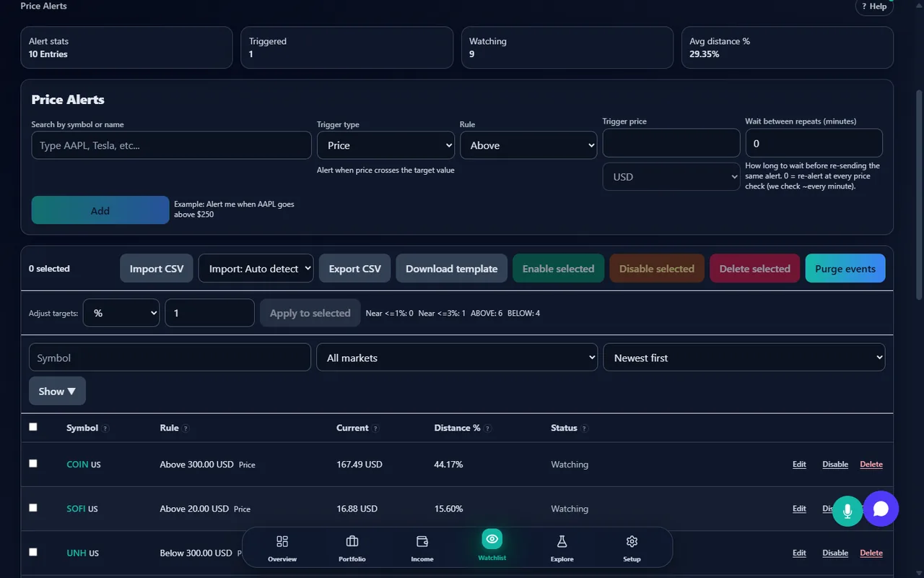924x578 pixels.
Task: Focus the Trigger price input field
Action: pyautogui.click(x=671, y=143)
